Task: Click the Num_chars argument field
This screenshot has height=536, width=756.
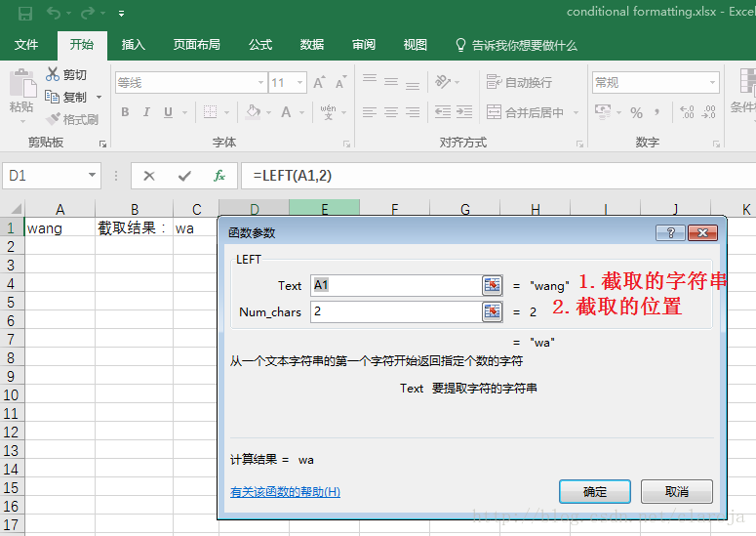Action: coord(396,311)
